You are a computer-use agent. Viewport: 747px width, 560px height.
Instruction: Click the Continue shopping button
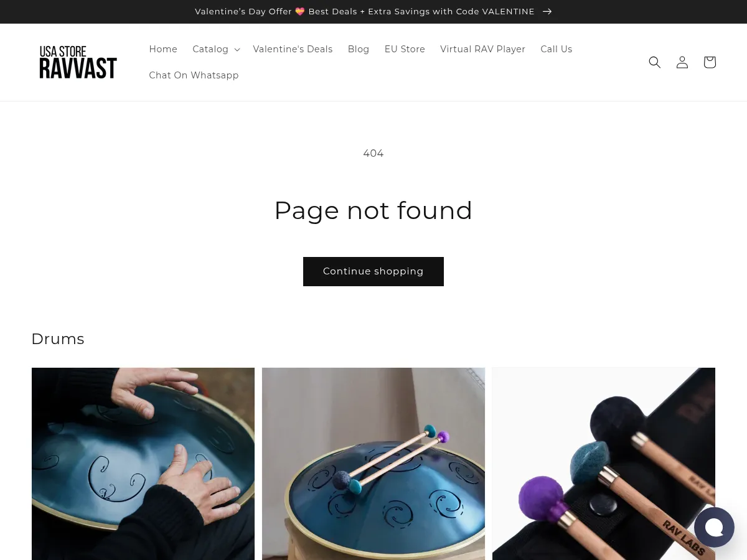[x=374, y=271]
